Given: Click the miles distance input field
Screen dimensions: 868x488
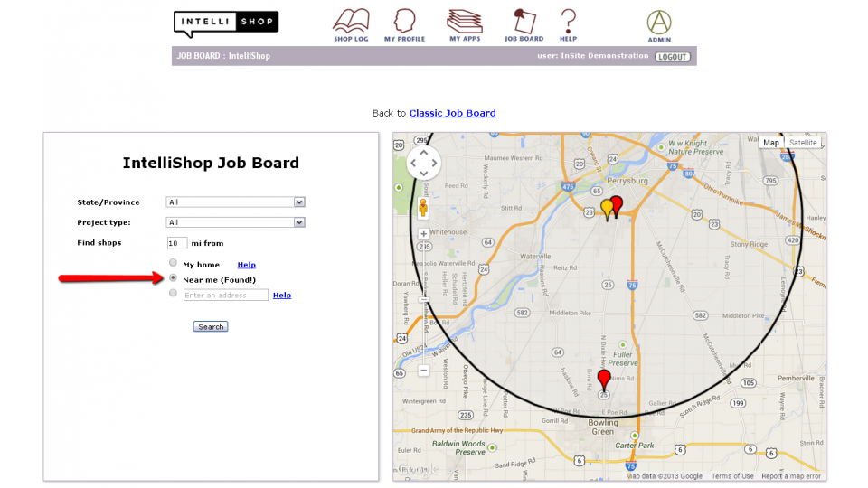Looking at the screenshot, I should click(x=177, y=243).
